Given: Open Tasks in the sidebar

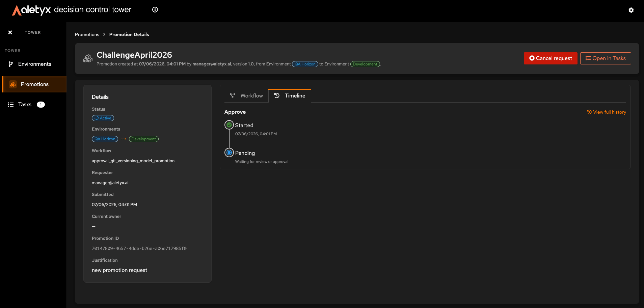Looking at the screenshot, I should [33, 105].
